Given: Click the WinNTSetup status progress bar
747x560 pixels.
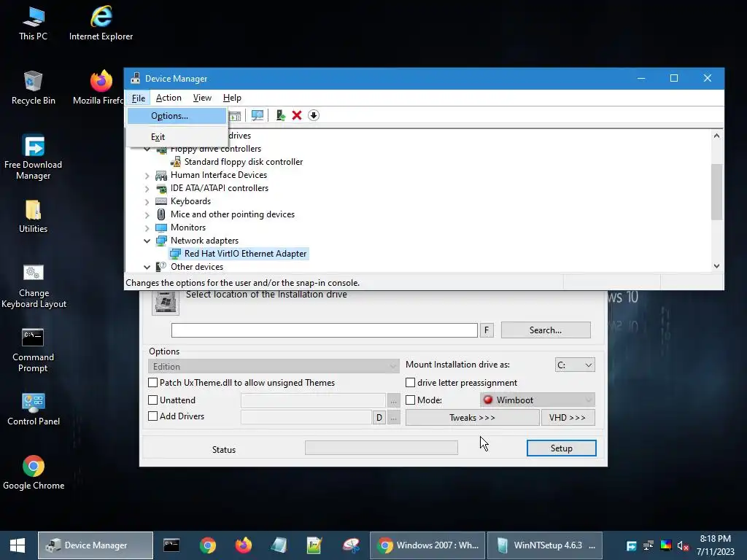Looking at the screenshot, I should pyautogui.click(x=381, y=448).
